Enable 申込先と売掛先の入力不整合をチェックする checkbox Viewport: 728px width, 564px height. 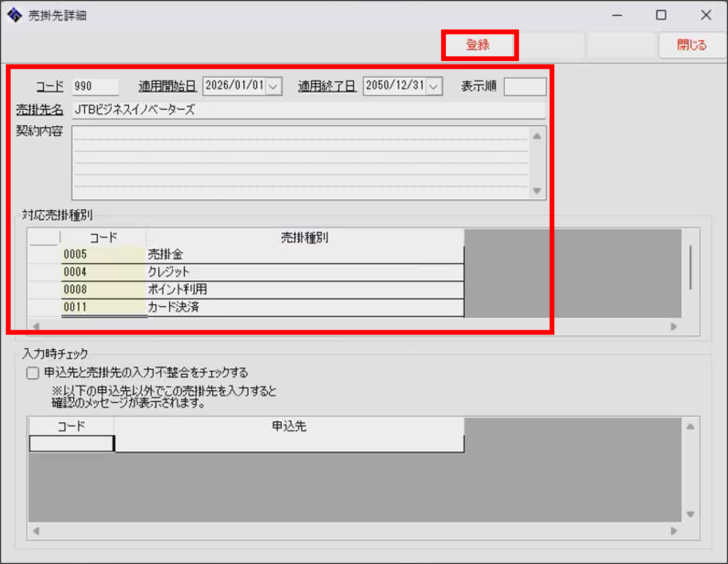[33, 373]
